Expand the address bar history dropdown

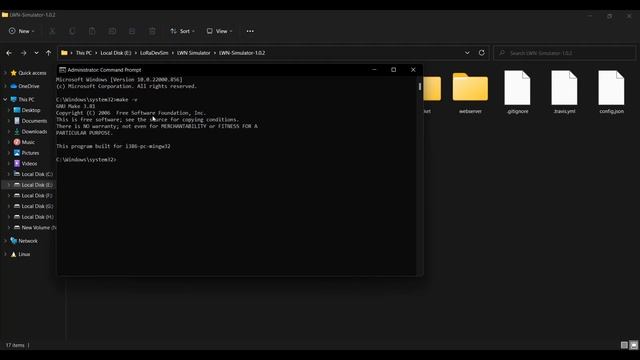click(467, 53)
